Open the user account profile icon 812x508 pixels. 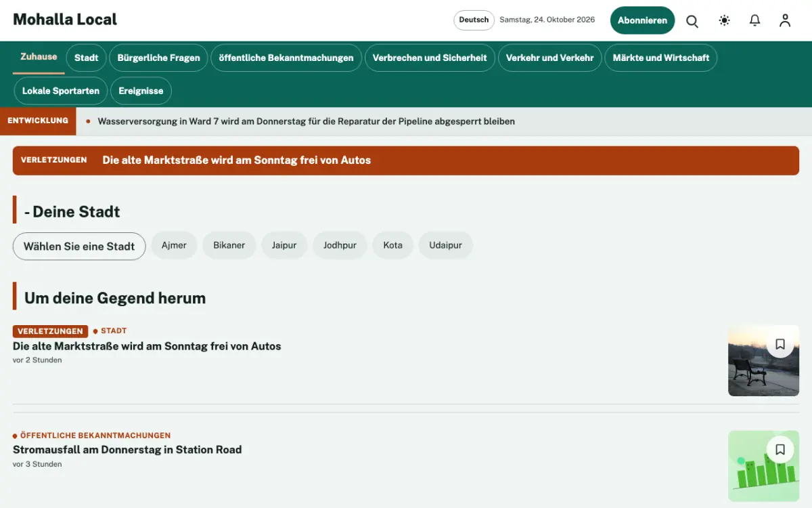[785, 21]
